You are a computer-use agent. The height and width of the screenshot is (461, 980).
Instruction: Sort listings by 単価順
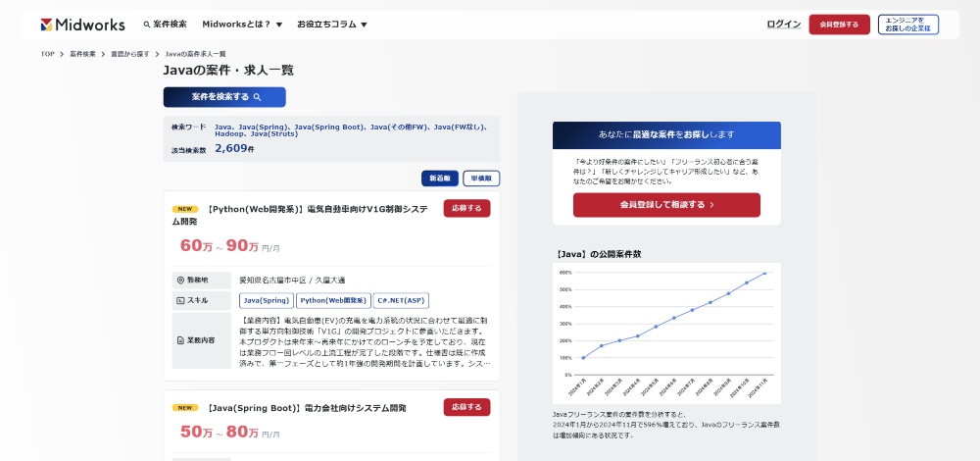pos(481,179)
